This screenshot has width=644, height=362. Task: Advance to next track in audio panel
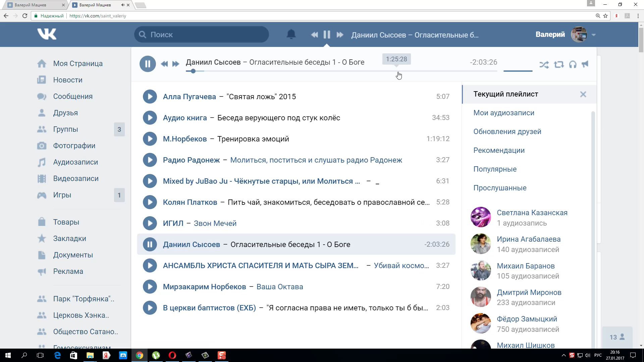(x=176, y=64)
